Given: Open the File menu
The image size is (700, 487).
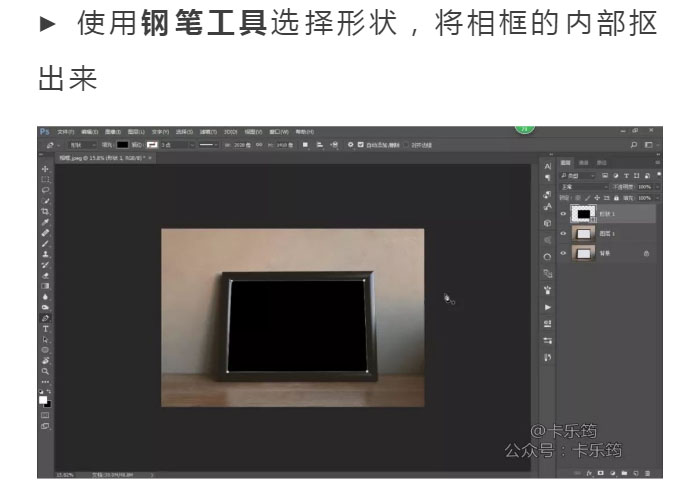Looking at the screenshot, I should (x=66, y=132).
